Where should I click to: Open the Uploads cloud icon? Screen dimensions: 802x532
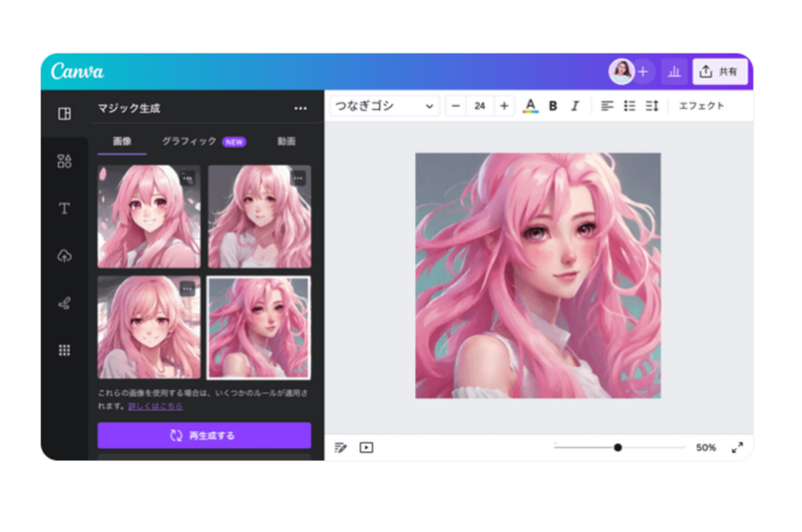(64, 256)
